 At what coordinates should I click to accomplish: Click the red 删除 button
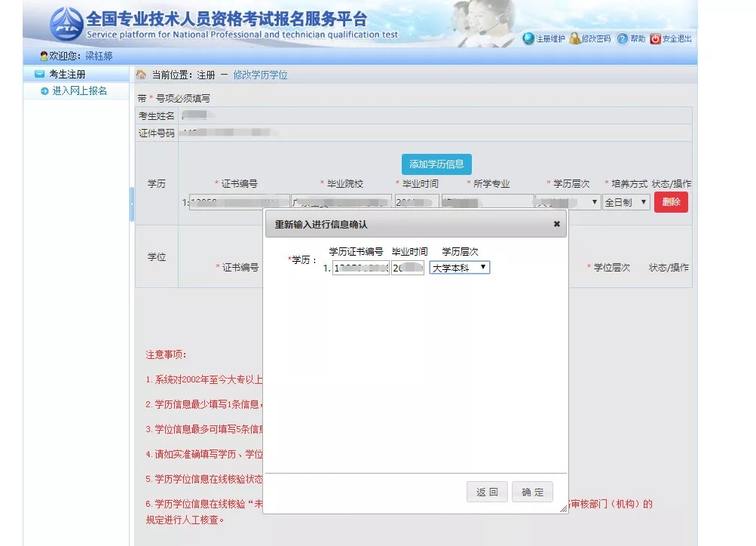pos(670,202)
